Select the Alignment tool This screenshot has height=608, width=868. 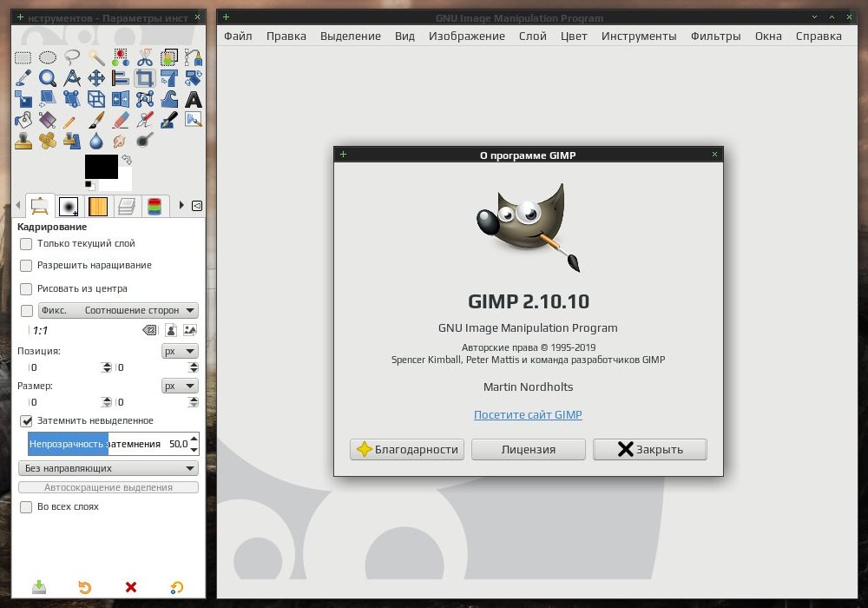[x=120, y=78]
